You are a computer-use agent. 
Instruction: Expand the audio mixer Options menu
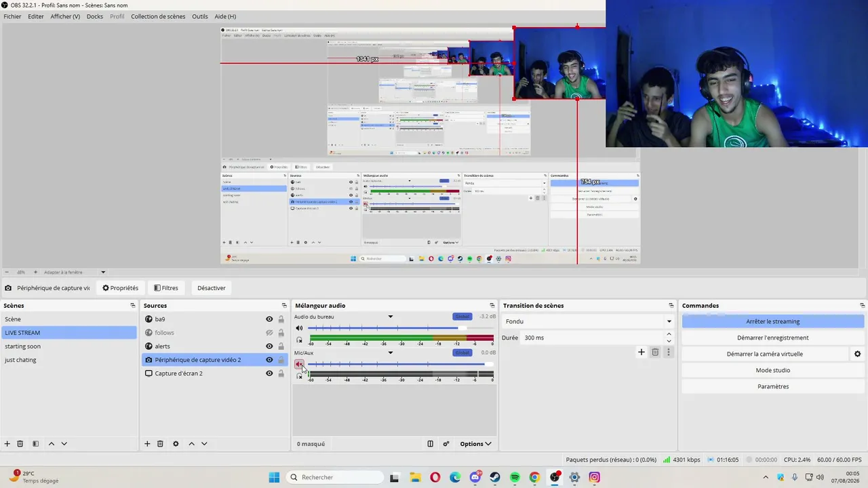[x=475, y=444]
